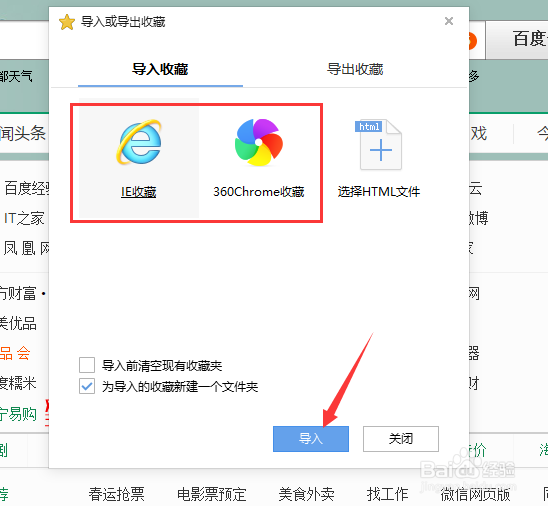This screenshot has height=506, width=548.
Task: Click the 关闭 button
Action: point(401,439)
